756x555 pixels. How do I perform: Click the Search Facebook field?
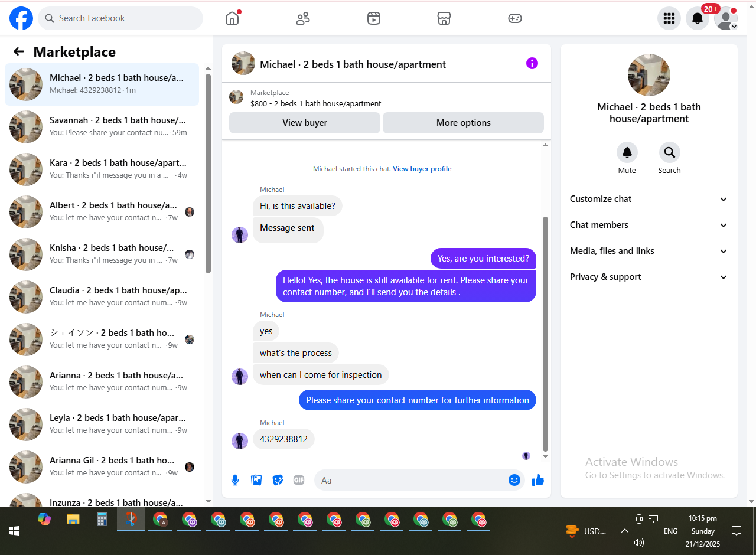(x=120, y=18)
